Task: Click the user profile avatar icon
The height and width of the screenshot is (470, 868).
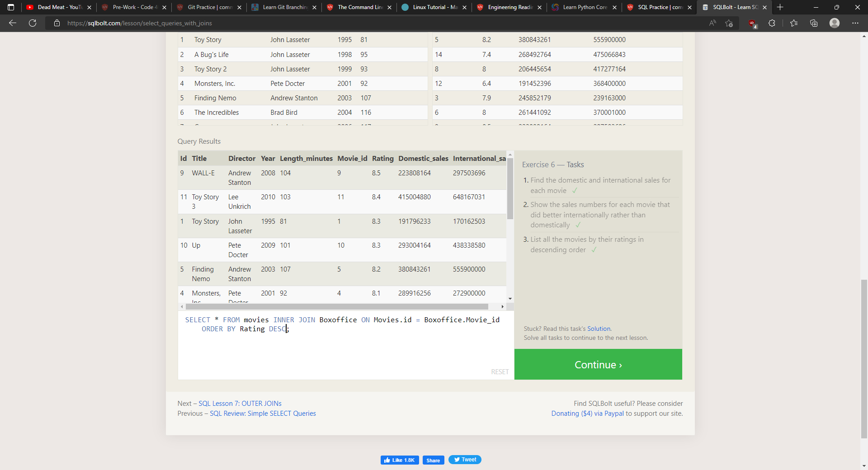Action: coord(835,23)
